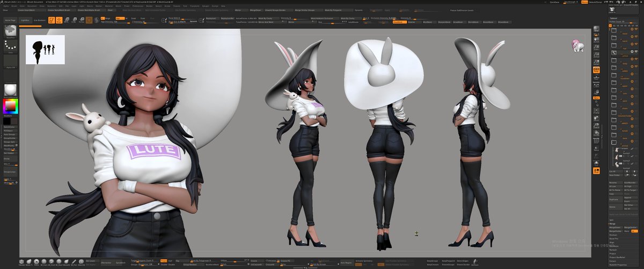644x269 pixels.
Task: Open the Dots stroke type picker
Action: point(11,47)
